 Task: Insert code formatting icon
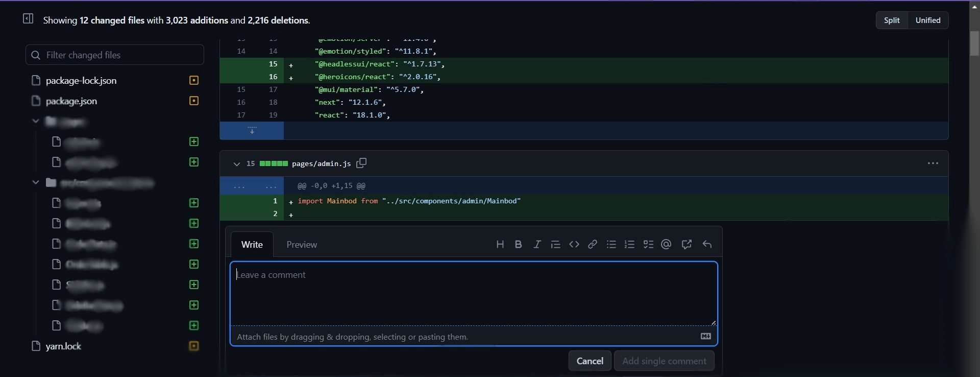point(574,245)
